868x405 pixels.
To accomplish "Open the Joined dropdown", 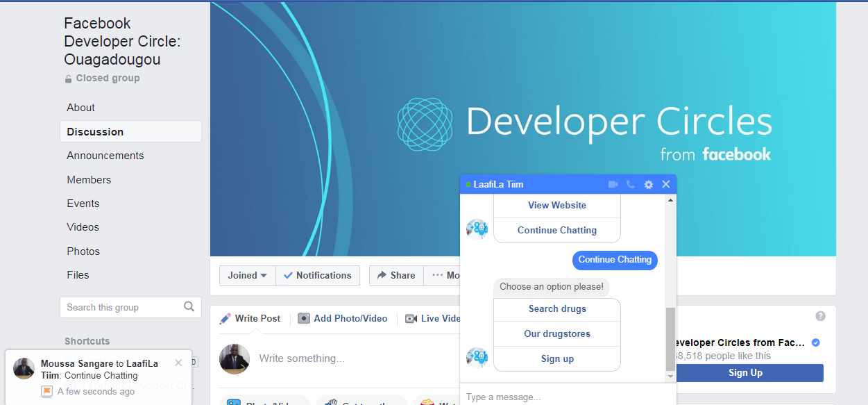I will 248,275.
